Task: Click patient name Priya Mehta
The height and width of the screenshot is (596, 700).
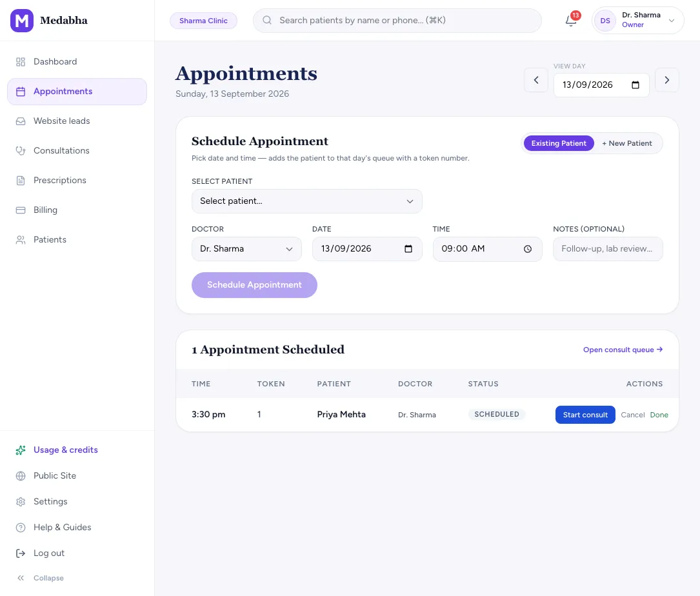Action: pyautogui.click(x=341, y=415)
